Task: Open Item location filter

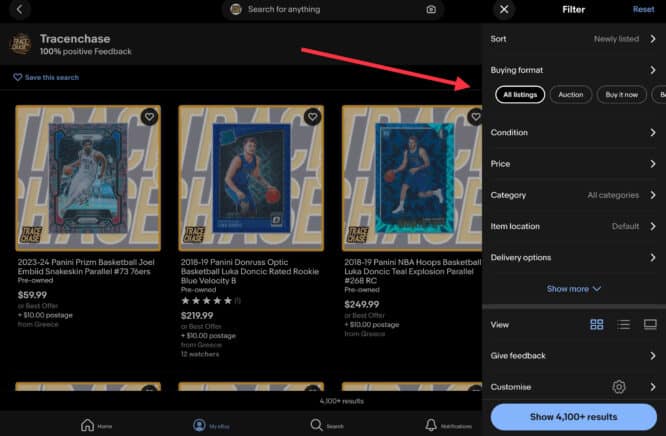Action: [x=573, y=226]
